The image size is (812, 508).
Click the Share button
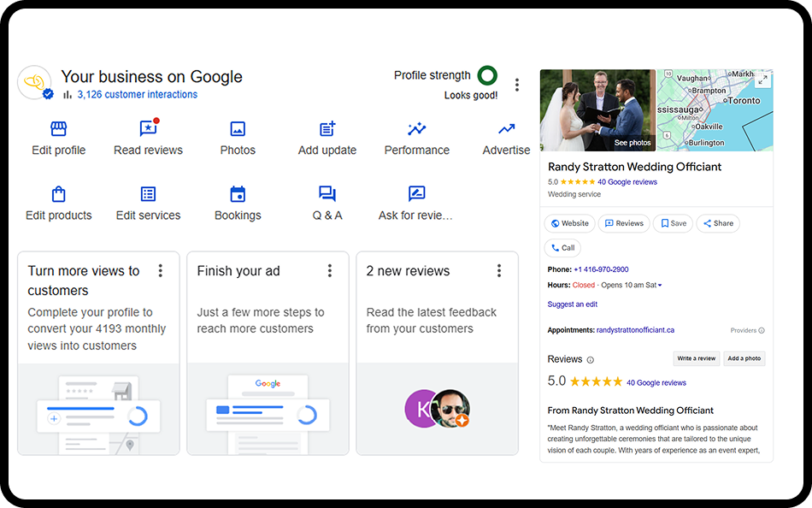[x=718, y=223]
